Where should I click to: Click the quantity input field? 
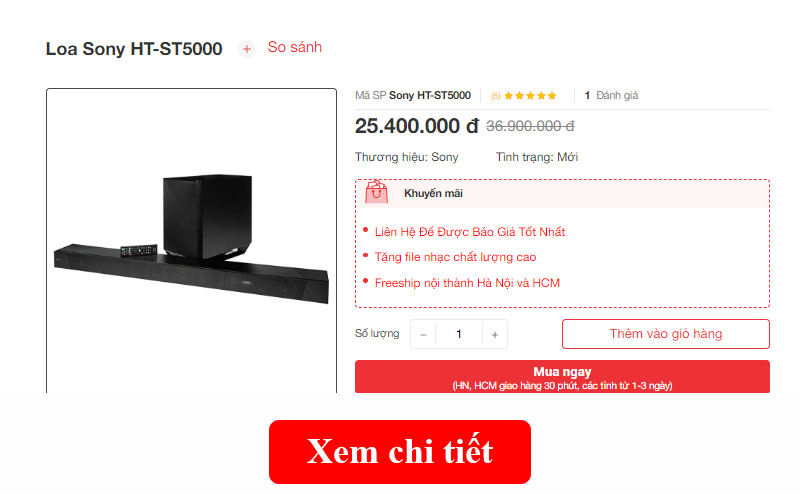pos(459,334)
